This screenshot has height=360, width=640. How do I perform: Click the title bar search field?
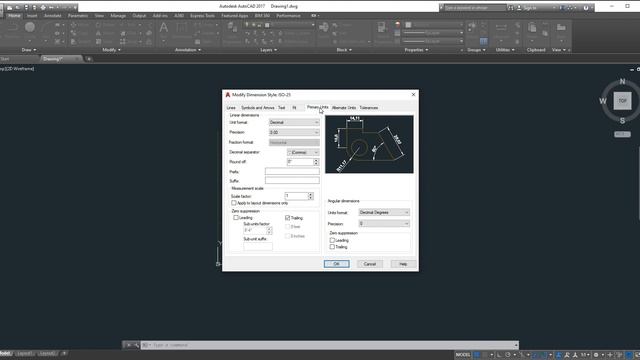[475, 7]
